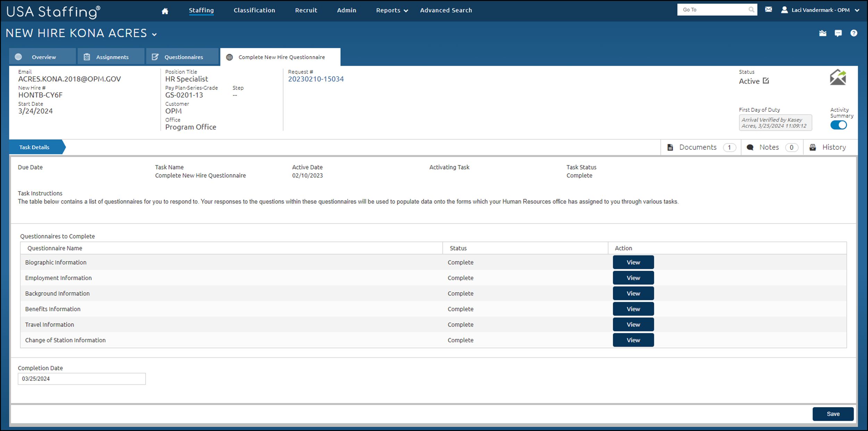This screenshot has height=431, width=868.
Task: Open the mail envelope icon in header
Action: (x=768, y=9)
